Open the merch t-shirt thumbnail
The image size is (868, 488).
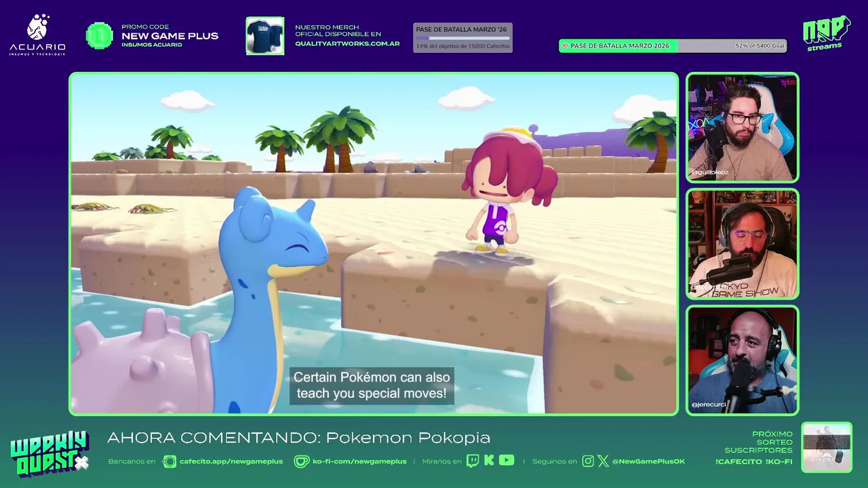point(264,36)
